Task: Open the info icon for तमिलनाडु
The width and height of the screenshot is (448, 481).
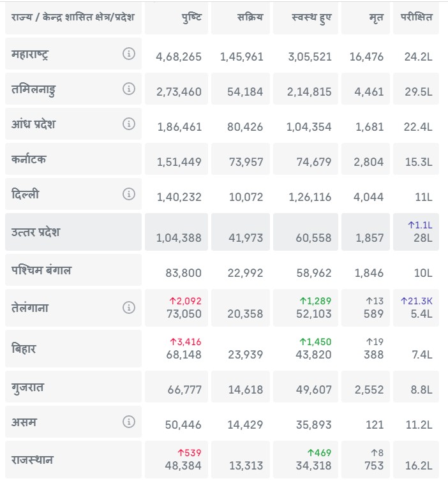Action: click(x=129, y=89)
